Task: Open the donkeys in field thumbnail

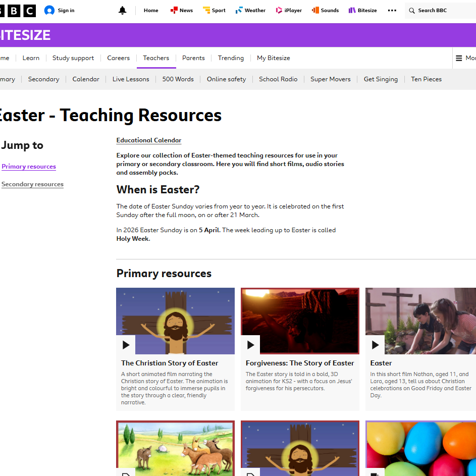Action: [x=176, y=448]
